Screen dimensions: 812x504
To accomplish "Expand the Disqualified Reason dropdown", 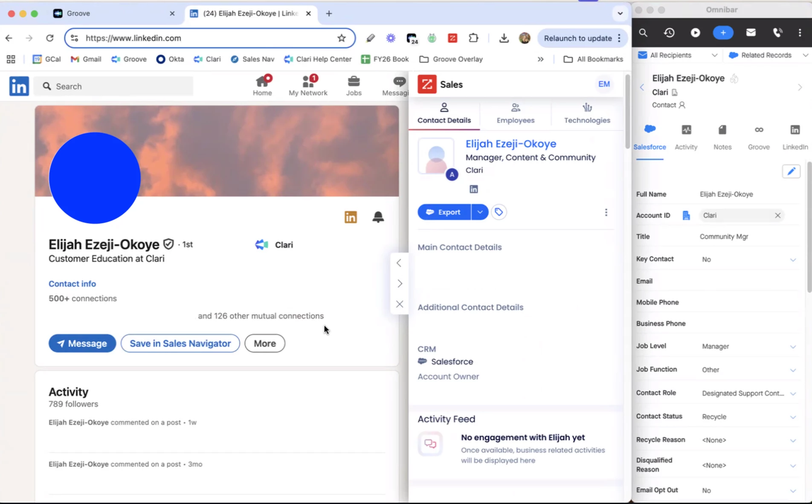I will 793,466.
